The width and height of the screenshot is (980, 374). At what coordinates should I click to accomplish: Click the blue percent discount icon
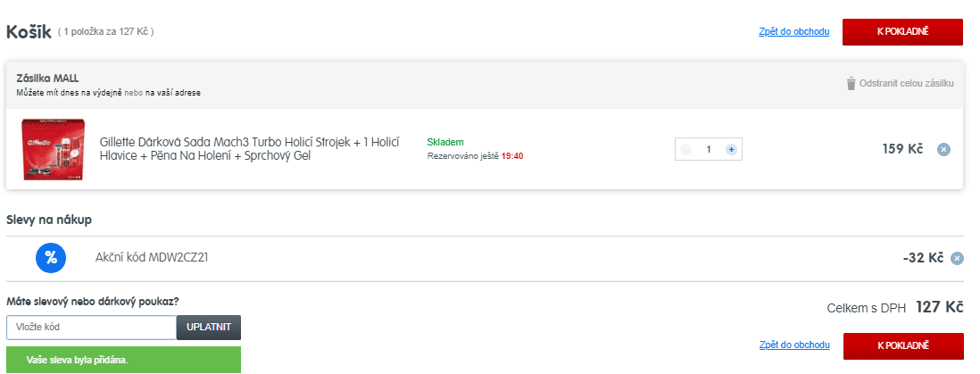tap(50, 258)
